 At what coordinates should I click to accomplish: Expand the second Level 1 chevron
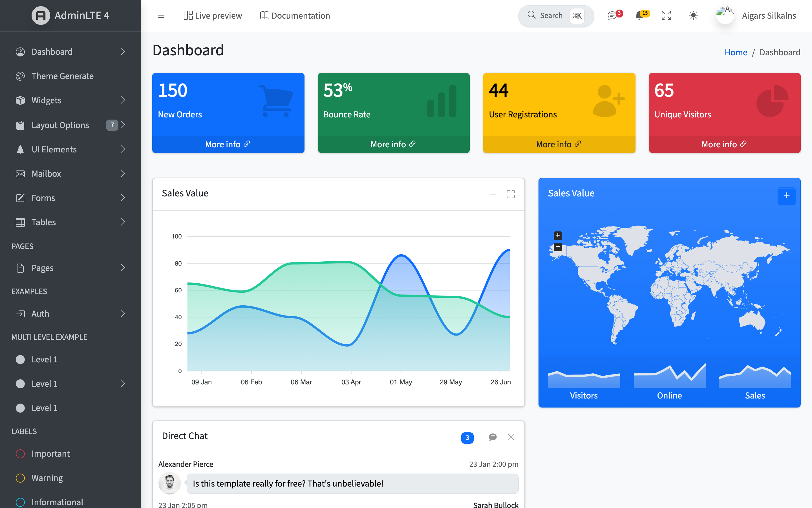click(x=123, y=384)
